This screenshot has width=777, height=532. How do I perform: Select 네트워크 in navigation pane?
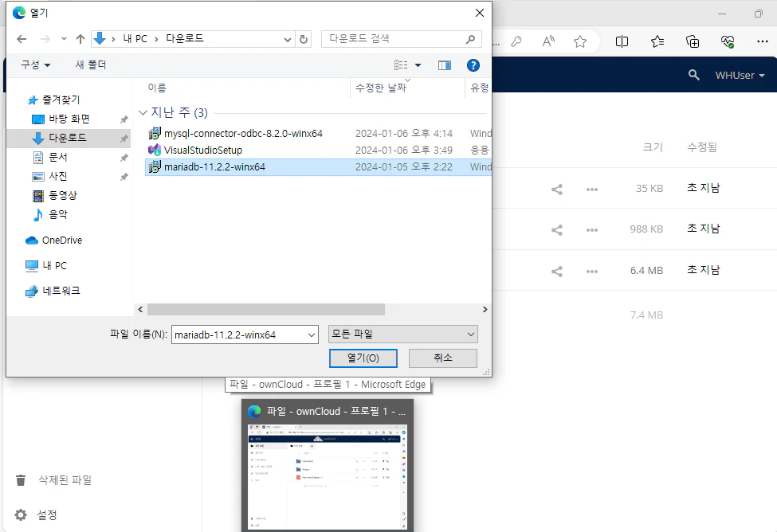click(53, 291)
